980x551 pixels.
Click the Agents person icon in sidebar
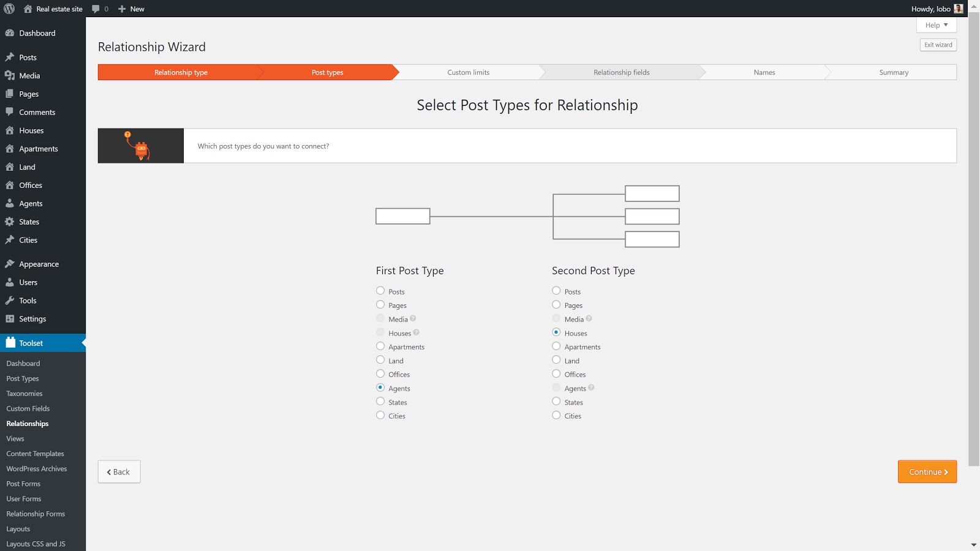(x=10, y=203)
